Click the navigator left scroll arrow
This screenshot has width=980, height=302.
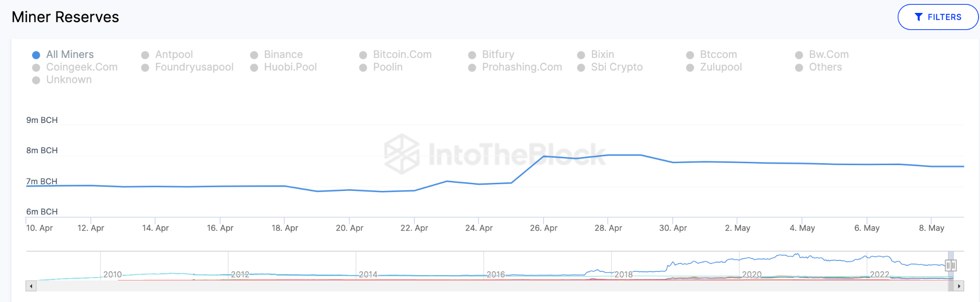point(31,286)
